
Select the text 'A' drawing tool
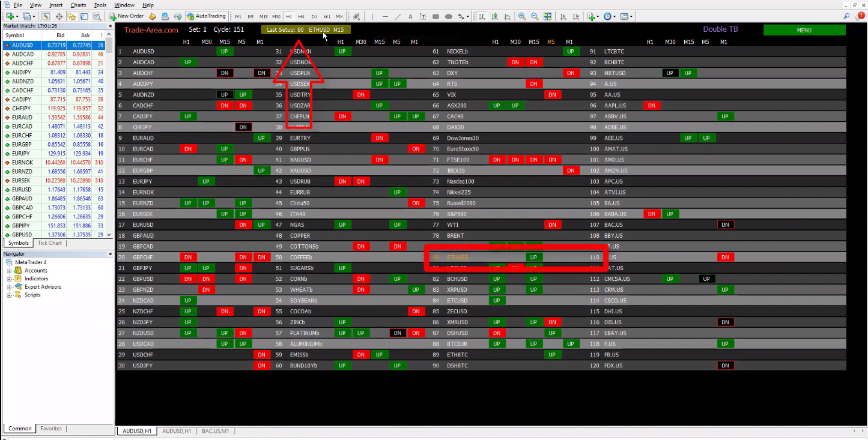[x=410, y=16]
